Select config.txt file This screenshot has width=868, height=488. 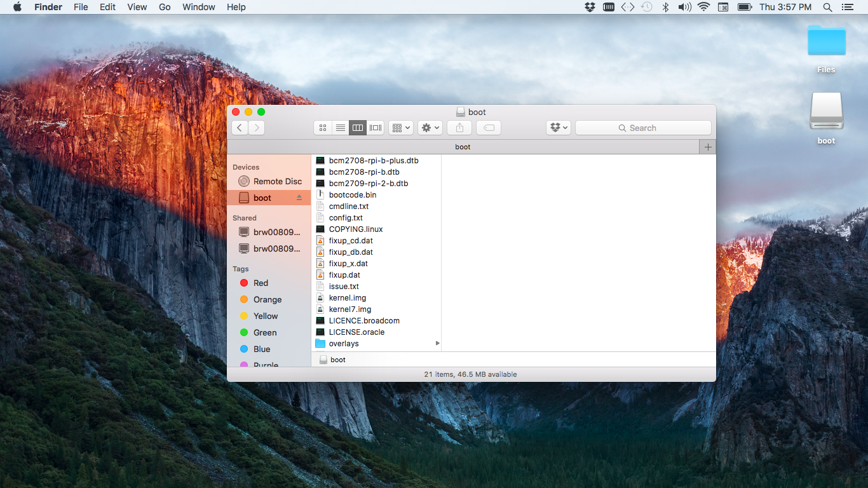point(377,218)
